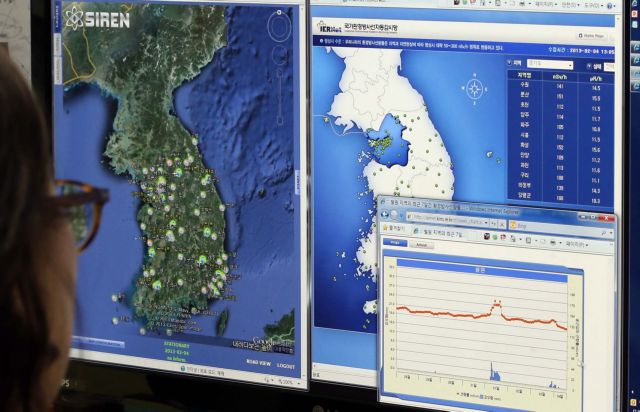The height and width of the screenshot is (412, 640).
Task: Switch to the first tab above the chart
Action: pos(395,241)
